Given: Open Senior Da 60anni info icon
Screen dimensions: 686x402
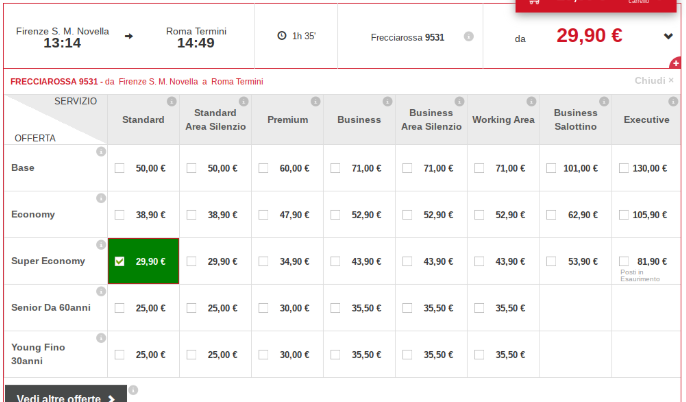Looking at the screenshot, I should (101, 291).
